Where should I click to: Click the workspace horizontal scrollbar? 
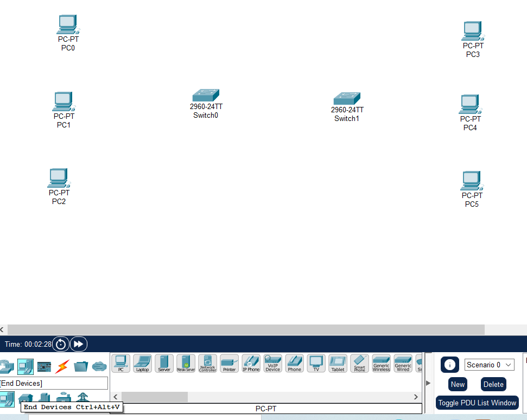245,329
